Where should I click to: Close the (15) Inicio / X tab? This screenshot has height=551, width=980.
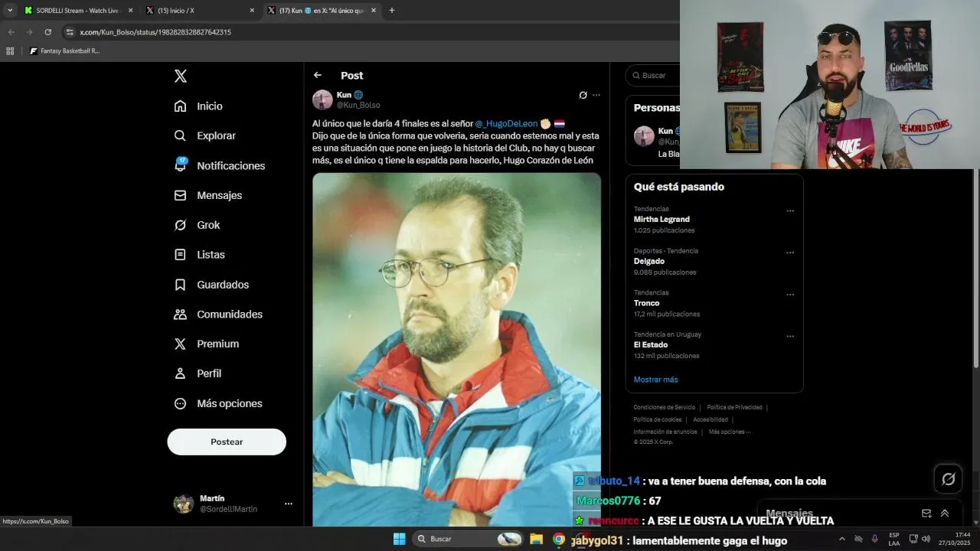pyautogui.click(x=252, y=11)
